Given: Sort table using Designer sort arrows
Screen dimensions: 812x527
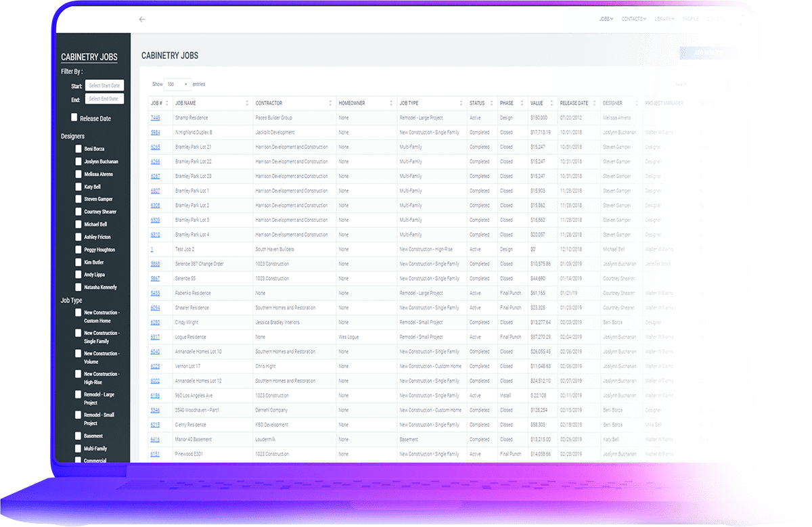Looking at the screenshot, I should pyautogui.click(x=636, y=104).
